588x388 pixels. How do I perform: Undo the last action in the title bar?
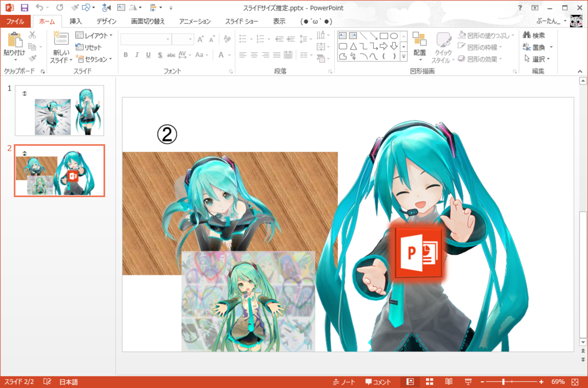coord(39,7)
